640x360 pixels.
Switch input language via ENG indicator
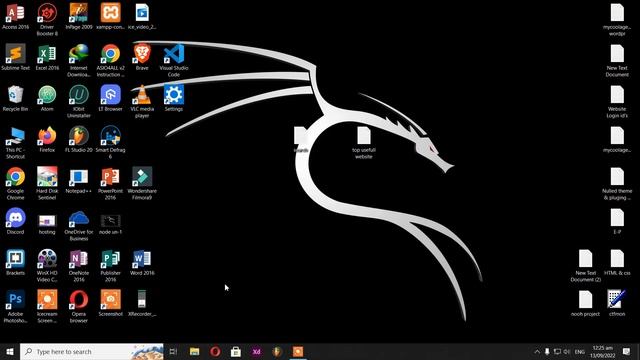[580, 351]
